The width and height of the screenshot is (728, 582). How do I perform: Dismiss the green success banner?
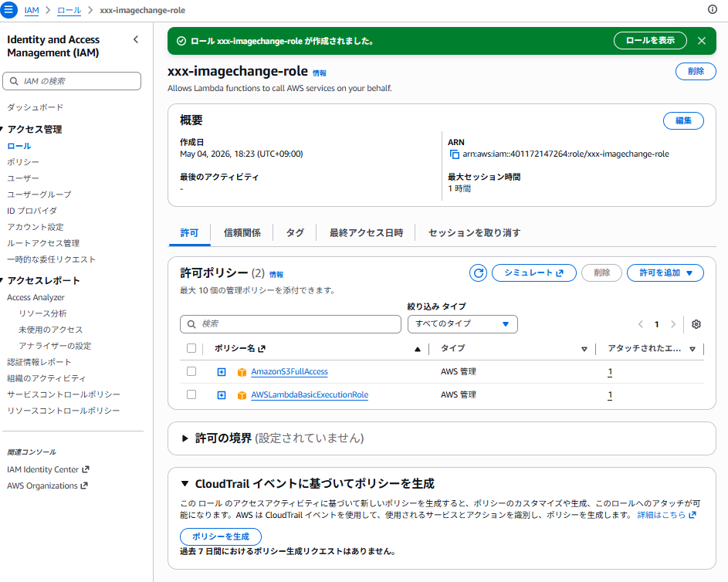click(702, 41)
